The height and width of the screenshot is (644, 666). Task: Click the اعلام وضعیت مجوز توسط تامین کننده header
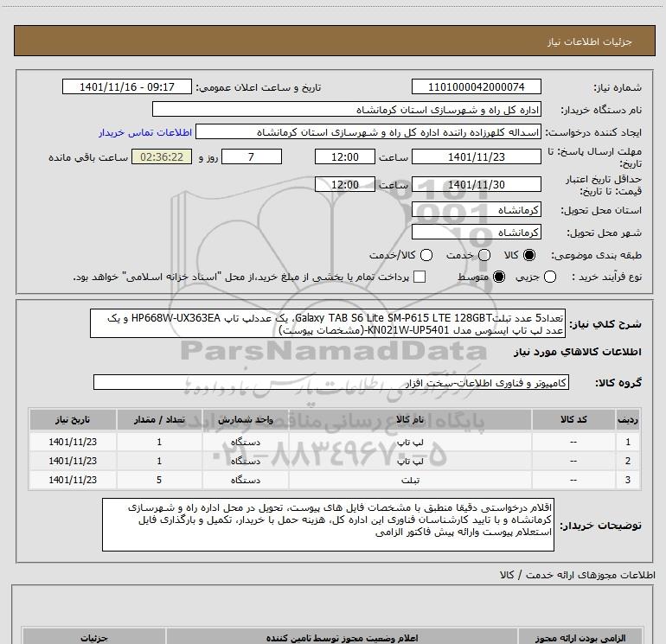tap(342, 638)
